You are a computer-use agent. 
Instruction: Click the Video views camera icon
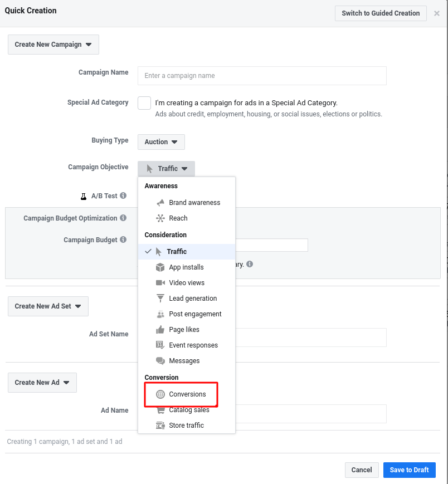160,283
